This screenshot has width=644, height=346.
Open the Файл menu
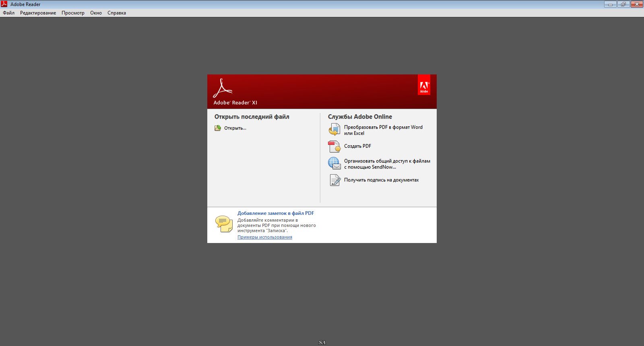8,13
